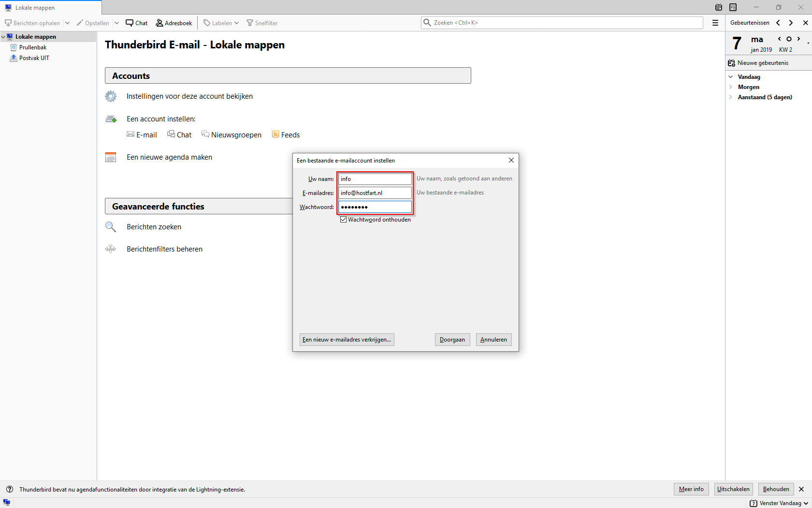The height and width of the screenshot is (508, 812).
Task: Click the E-mailadres field
Action: [x=375, y=193]
